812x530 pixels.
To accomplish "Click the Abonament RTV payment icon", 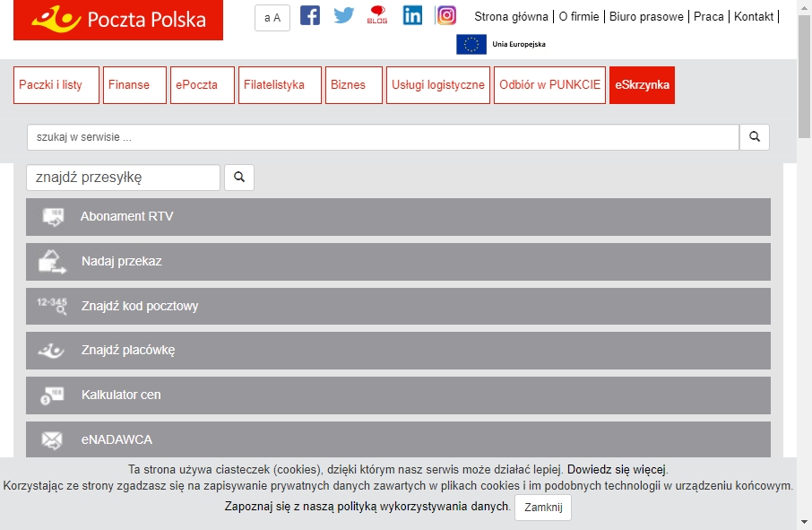I will click(x=53, y=216).
